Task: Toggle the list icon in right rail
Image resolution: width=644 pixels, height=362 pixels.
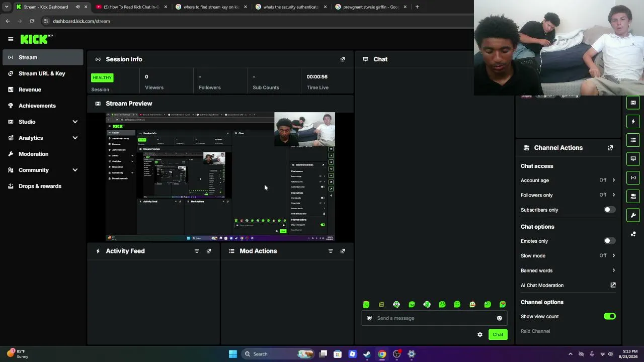Action: click(x=633, y=140)
